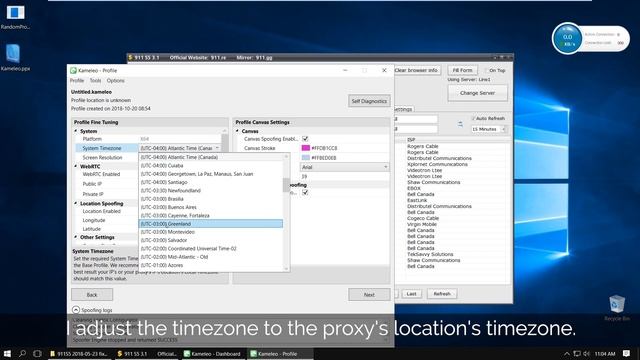Open taskbar search magnifier

22,353
